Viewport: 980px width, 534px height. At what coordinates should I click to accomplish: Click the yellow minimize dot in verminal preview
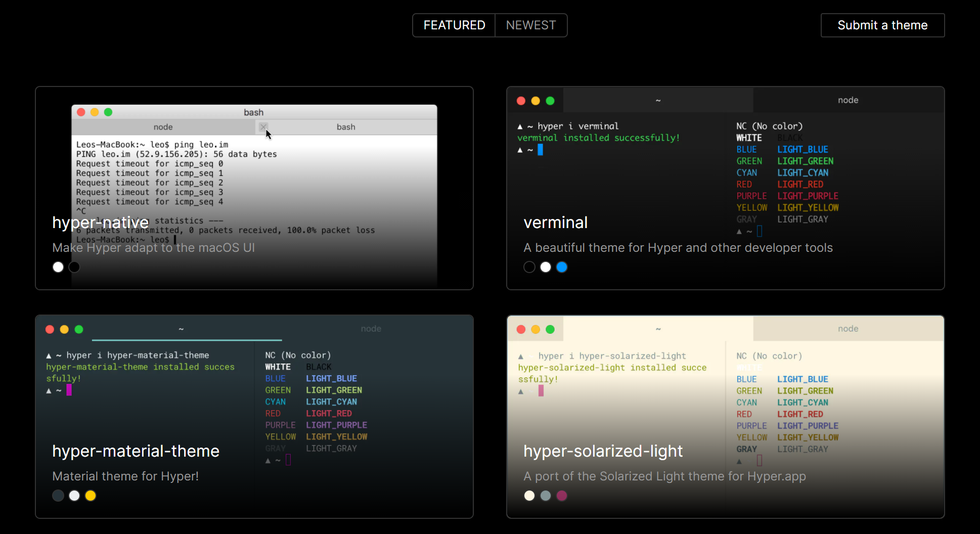point(536,101)
